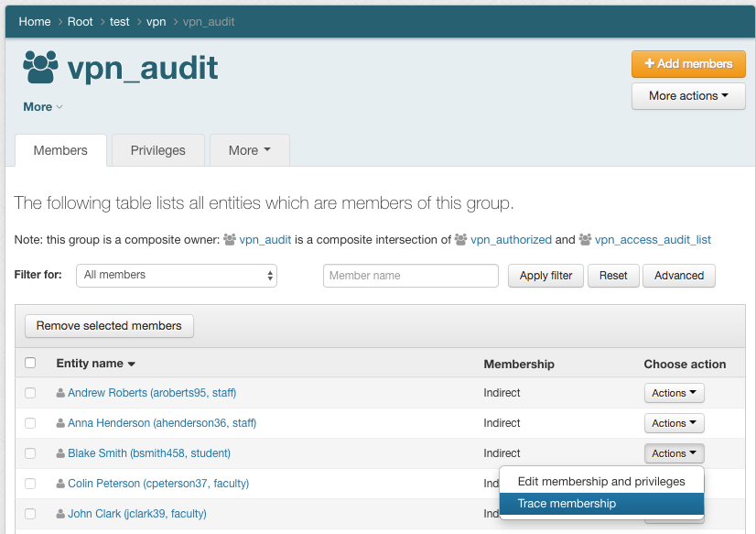Click sort arrow next to Entity name
The height and width of the screenshot is (534, 756).
(132, 365)
